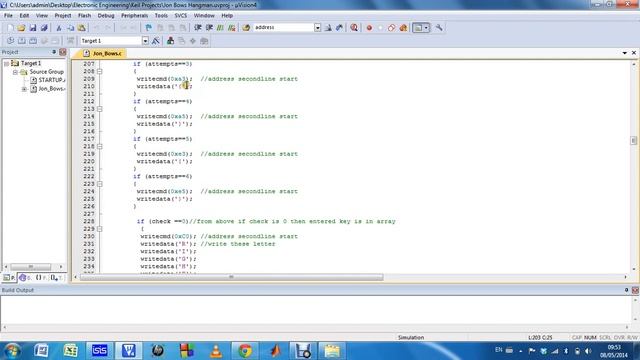The width and height of the screenshot is (640, 360).
Task: Close the Build Output panel
Action: [635, 290]
